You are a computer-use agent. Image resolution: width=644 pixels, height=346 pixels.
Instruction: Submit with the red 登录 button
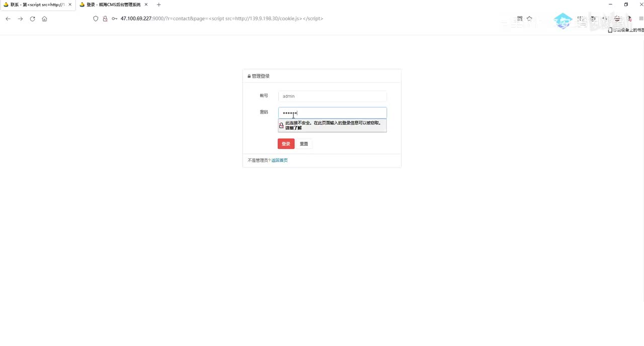[x=286, y=144]
